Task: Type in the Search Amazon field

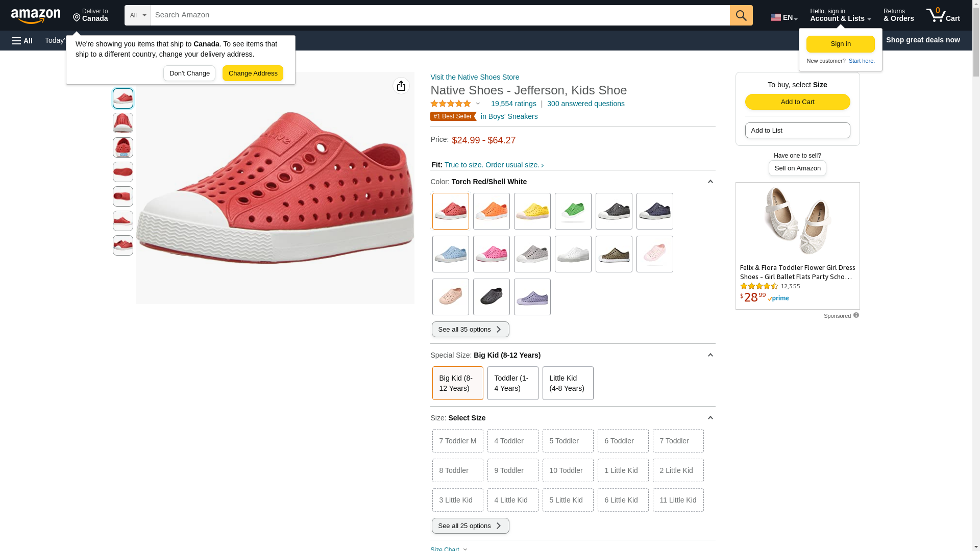Action: (x=440, y=15)
